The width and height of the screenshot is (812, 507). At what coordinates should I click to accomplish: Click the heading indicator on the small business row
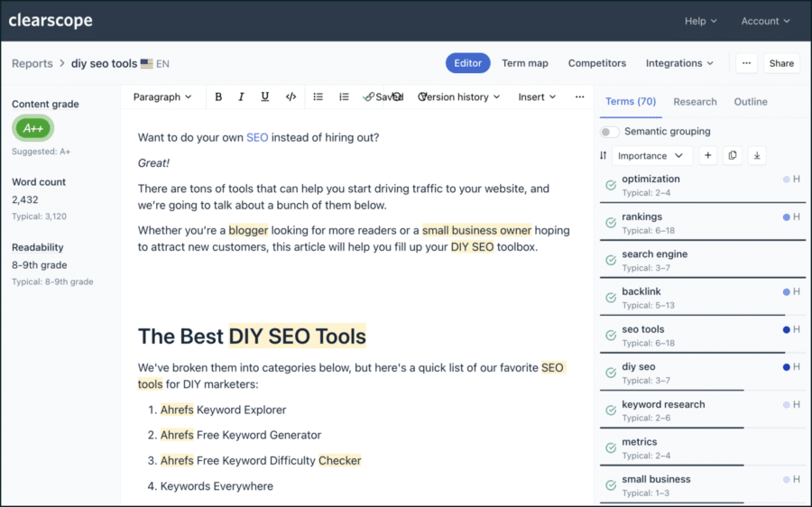coord(791,480)
